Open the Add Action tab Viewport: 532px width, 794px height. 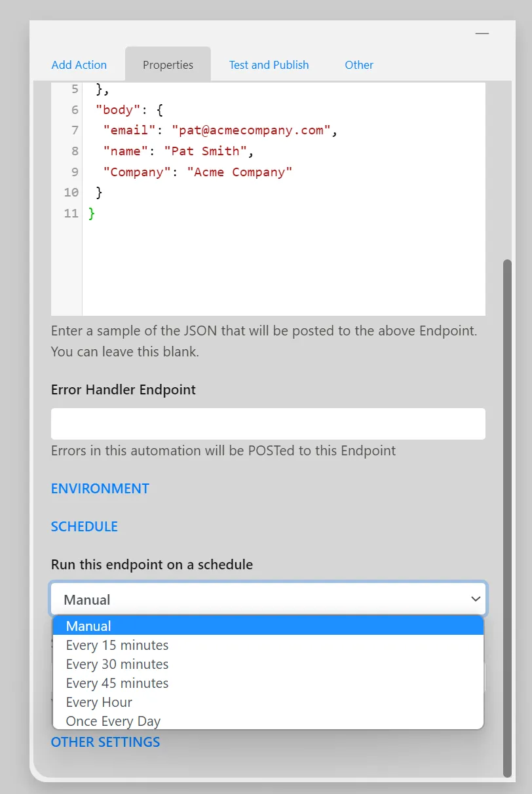(x=79, y=65)
